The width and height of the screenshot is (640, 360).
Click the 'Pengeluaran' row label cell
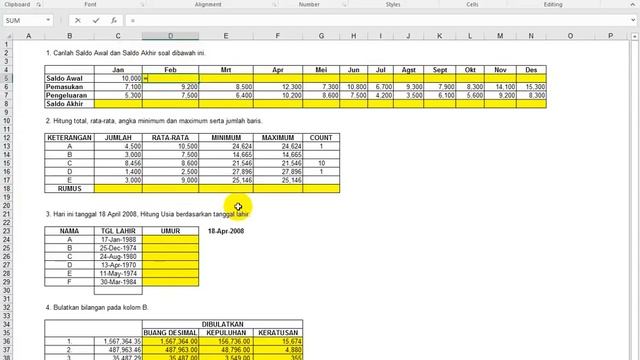69,96
